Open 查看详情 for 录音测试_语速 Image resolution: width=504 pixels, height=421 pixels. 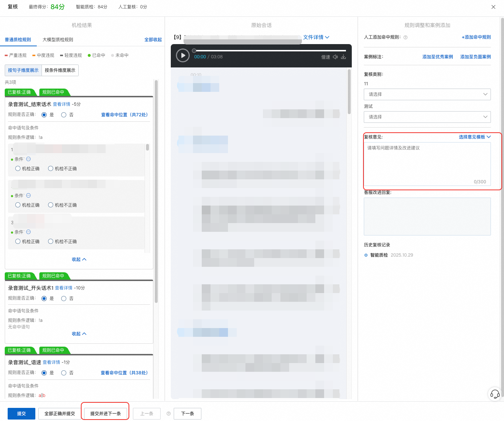click(x=51, y=362)
